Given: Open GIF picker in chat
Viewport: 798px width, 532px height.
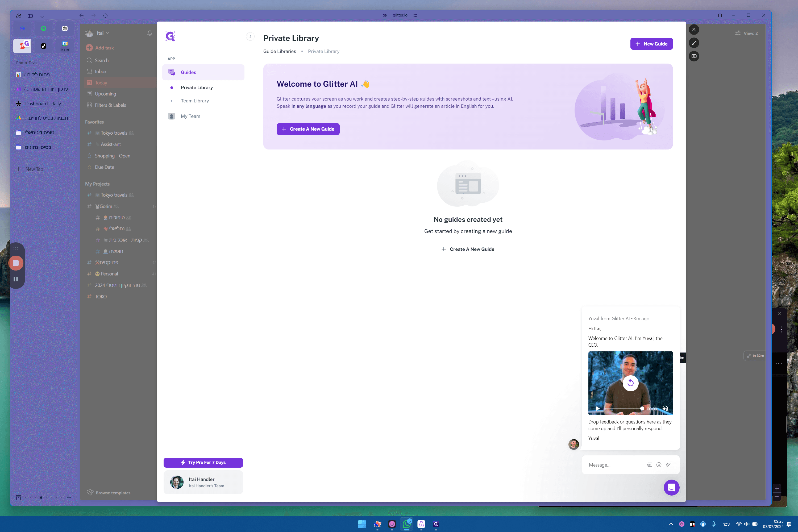Looking at the screenshot, I should (x=649, y=465).
